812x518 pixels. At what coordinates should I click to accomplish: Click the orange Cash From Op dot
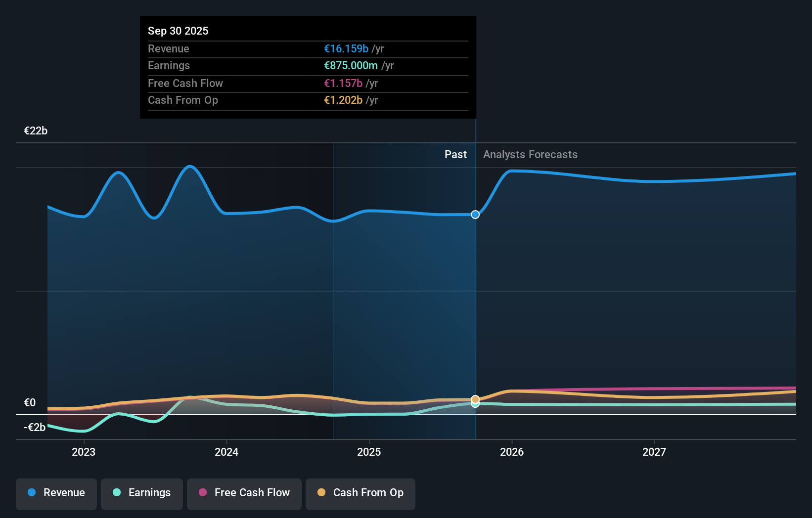(x=321, y=493)
